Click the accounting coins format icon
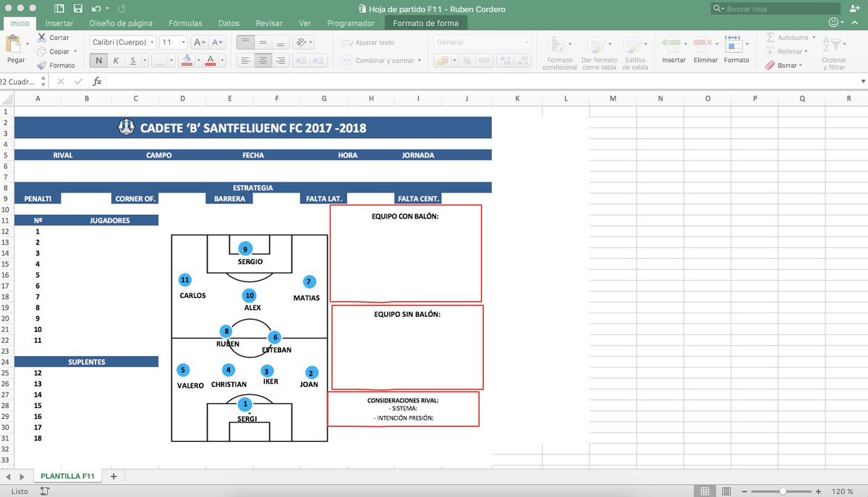 [443, 60]
